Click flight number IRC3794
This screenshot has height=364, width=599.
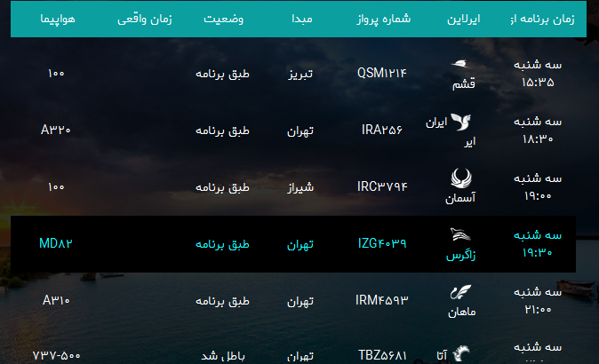pos(382,186)
